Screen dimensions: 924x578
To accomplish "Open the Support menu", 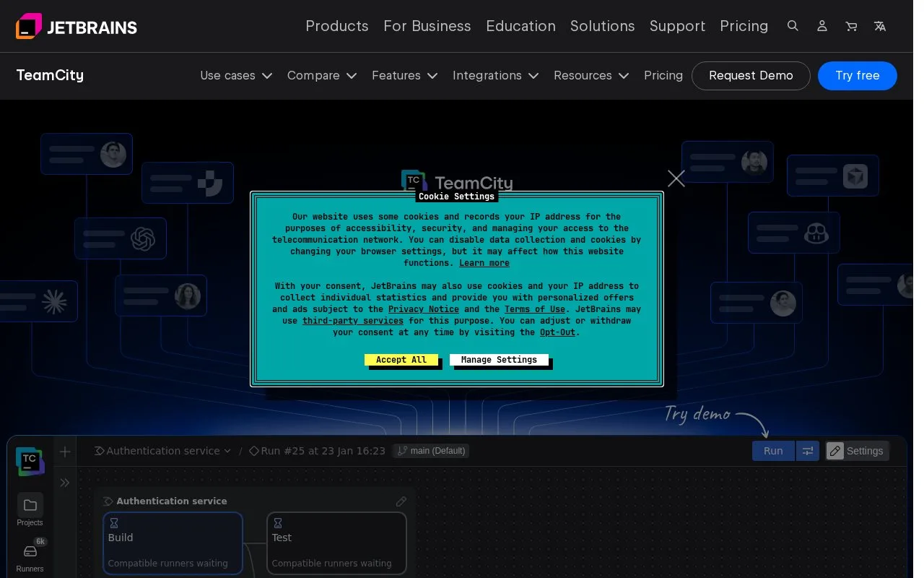I will 677,26.
